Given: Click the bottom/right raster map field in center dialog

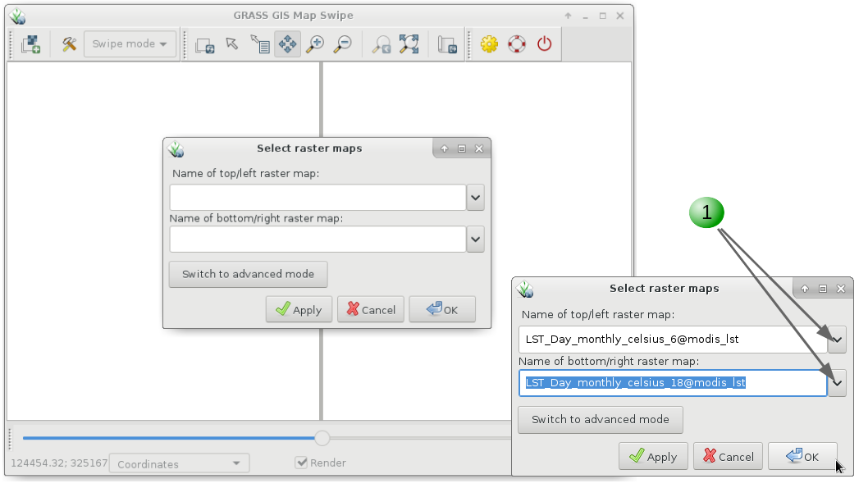Looking at the screenshot, I should click(x=318, y=239).
